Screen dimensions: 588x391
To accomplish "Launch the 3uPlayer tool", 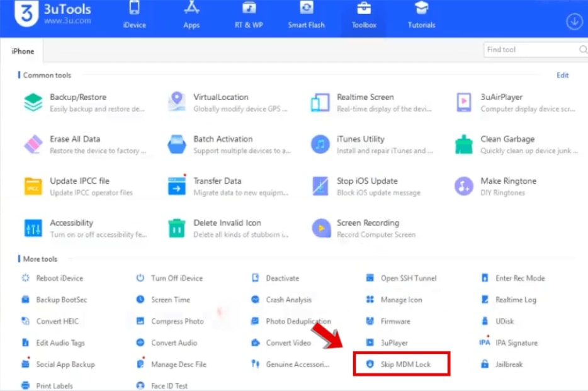I will [x=387, y=343].
